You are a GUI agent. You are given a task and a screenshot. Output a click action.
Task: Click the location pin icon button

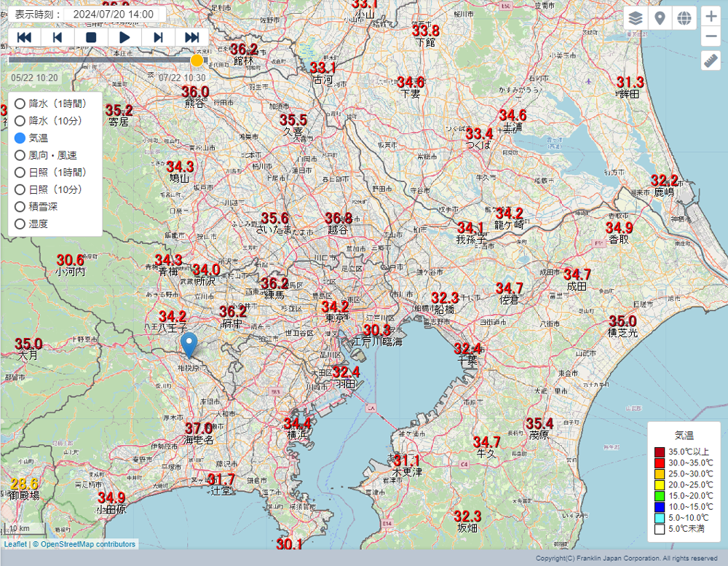(x=660, y=18)
